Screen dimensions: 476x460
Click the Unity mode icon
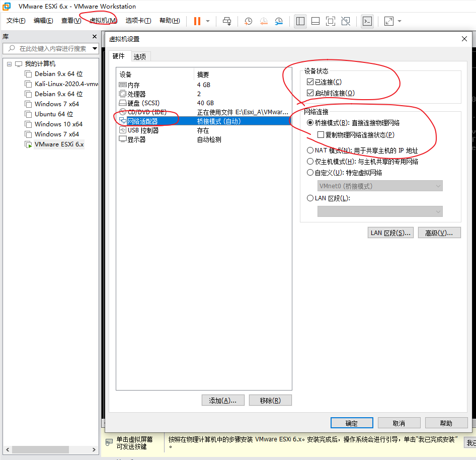click(x=346, y=21)
